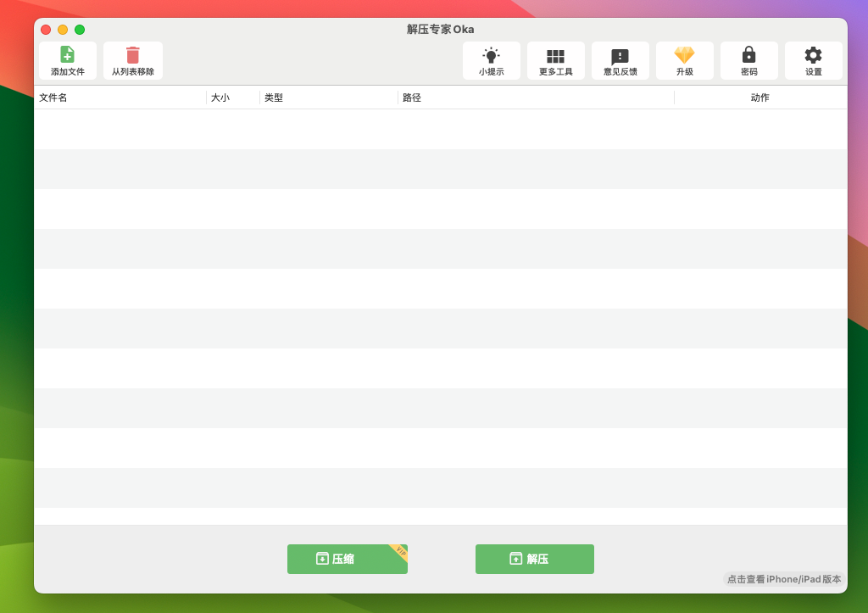The height and width of the screenshot is (613, 868).
Task: Open the More Tools grid 更多工具
Action: [555, 56]
